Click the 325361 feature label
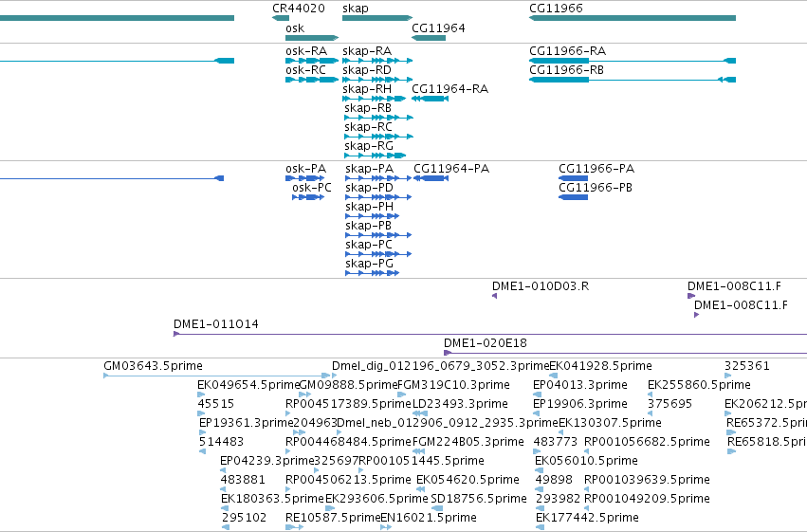This screenshot has width=807, height=532. tap(747, 366)
